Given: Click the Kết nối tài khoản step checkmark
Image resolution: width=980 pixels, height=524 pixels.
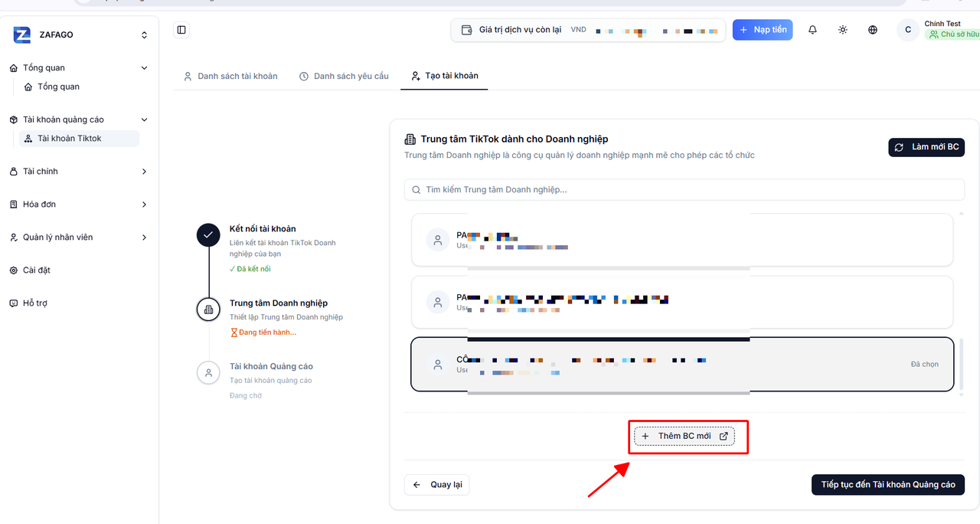Looking at the screenshot, I should click(208, 234).
